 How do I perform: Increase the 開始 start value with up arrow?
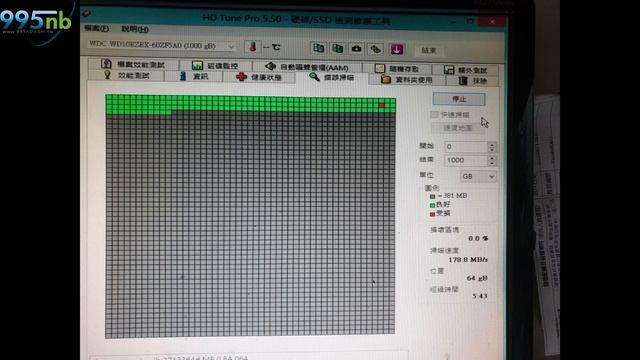pyautogui.click(x=491, y=144)
